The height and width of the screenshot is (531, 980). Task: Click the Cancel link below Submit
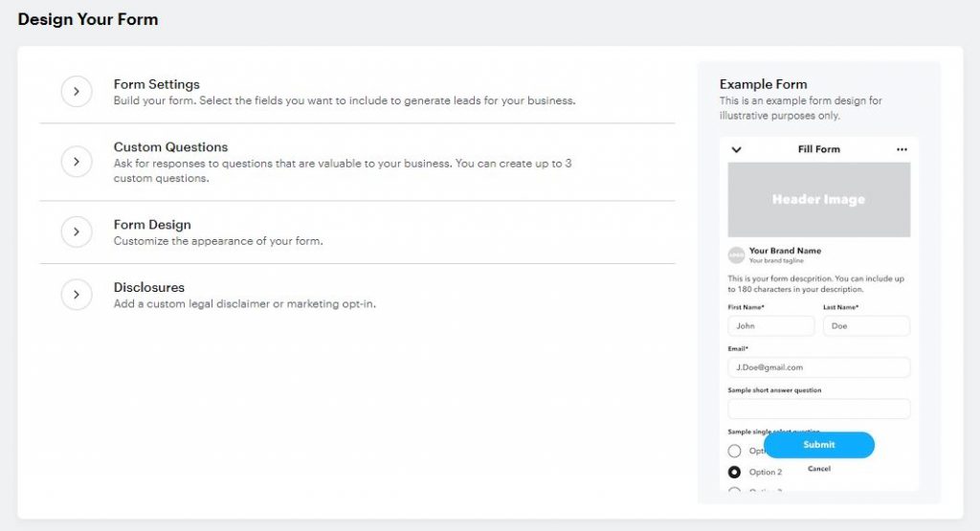coord(819,469)
